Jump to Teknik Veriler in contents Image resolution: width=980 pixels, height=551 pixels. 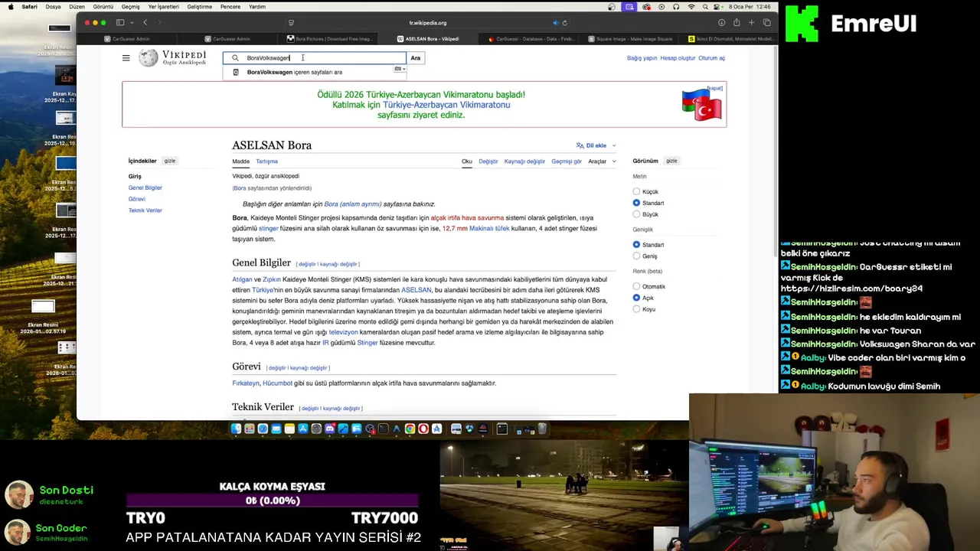pos(145,210)
